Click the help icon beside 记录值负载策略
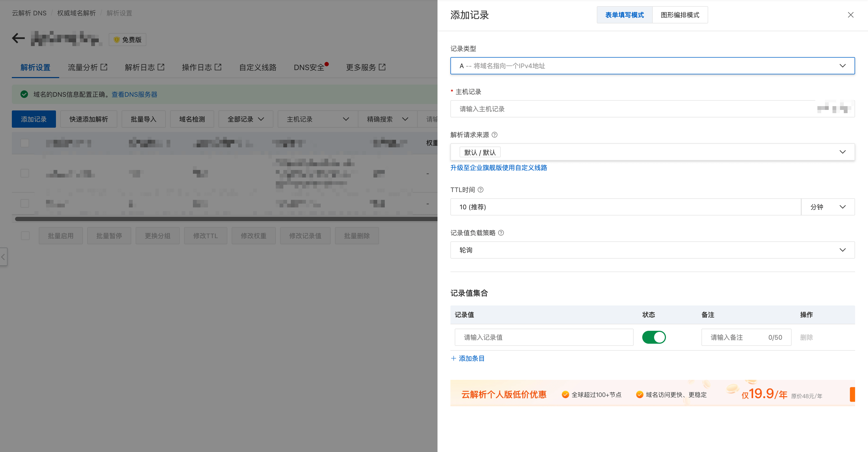The image size is (868, 452). 501,233
